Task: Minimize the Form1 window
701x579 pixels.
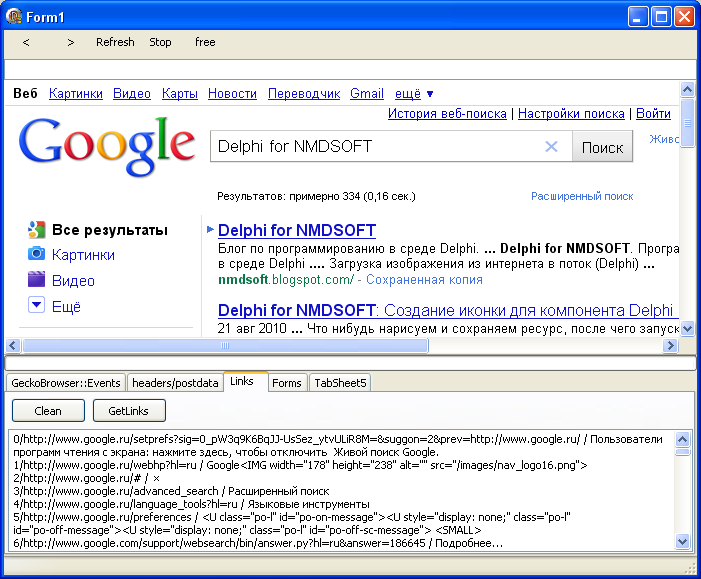Action: pyautogui.click(x=638, y=17)
